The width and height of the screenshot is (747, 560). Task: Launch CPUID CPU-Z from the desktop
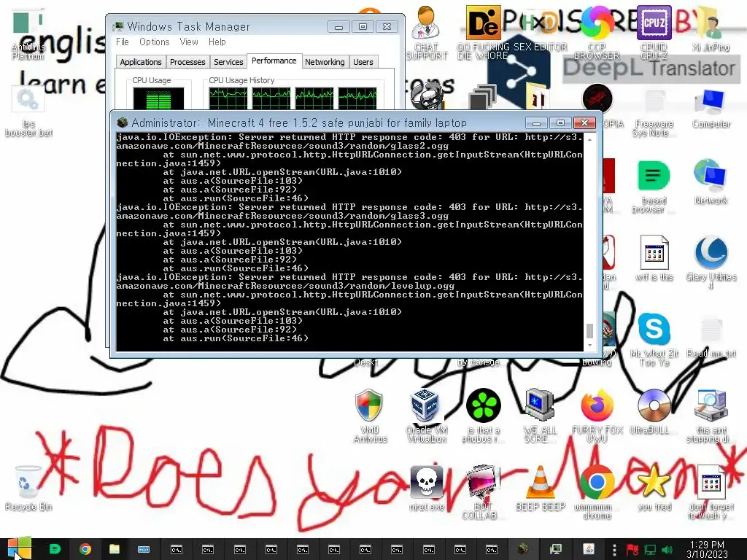[654, 34]
